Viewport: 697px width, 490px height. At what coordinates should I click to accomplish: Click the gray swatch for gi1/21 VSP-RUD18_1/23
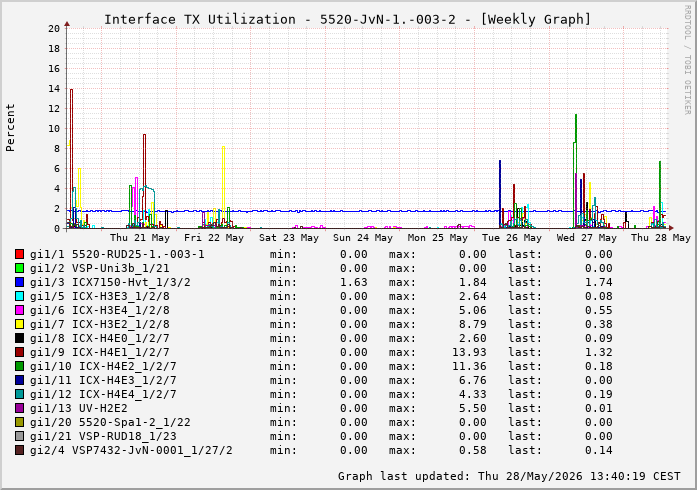(19, 436)
